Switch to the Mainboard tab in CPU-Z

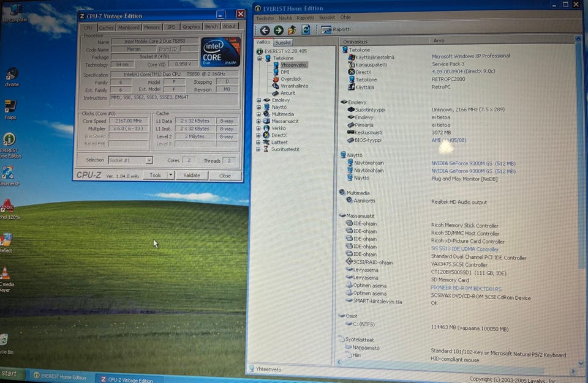point(129,28)
